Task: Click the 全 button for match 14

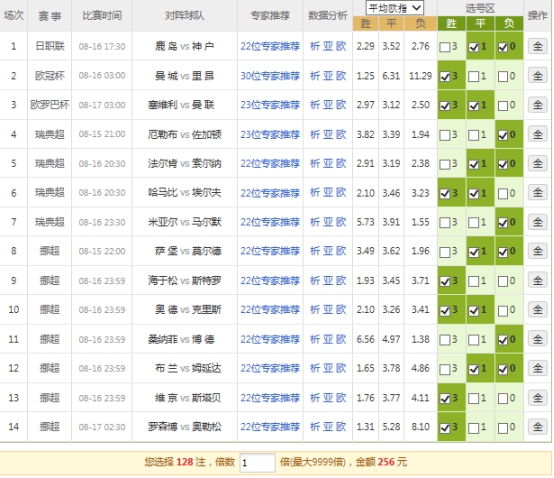Action: click(537, 427)
